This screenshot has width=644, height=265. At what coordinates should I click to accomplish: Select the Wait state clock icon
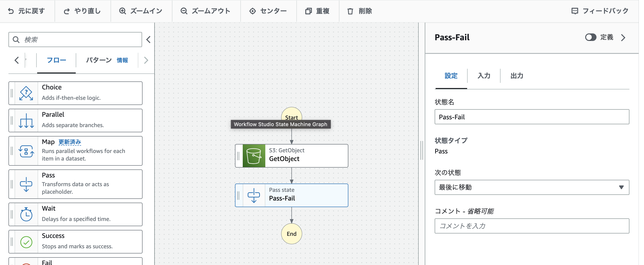[x=26, y=214]
